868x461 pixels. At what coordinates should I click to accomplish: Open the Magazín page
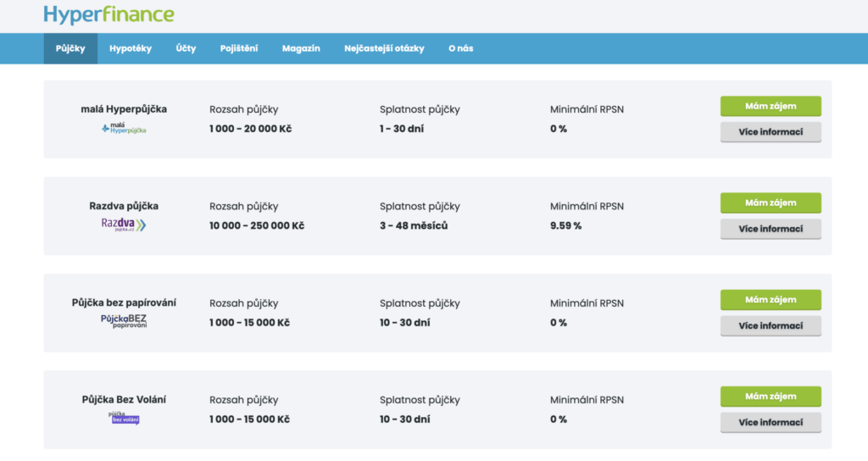[x=301, y=48]
